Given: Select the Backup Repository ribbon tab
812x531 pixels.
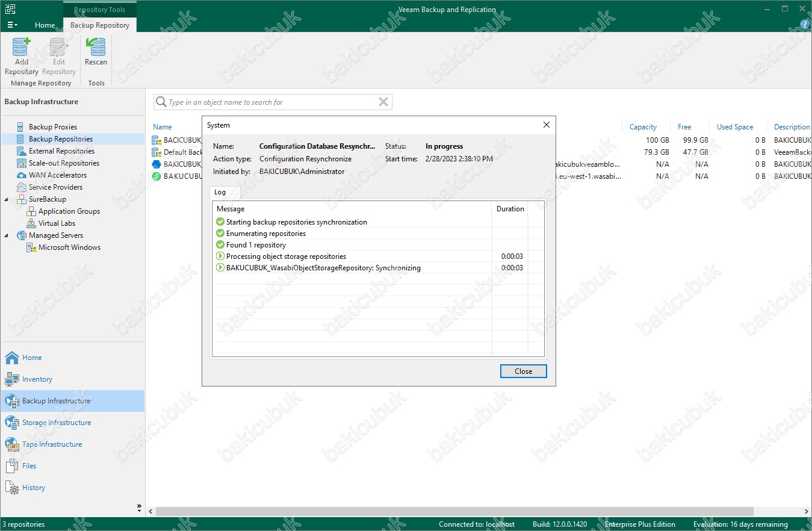Looking at the screenshot, I should tap(100, 25).
